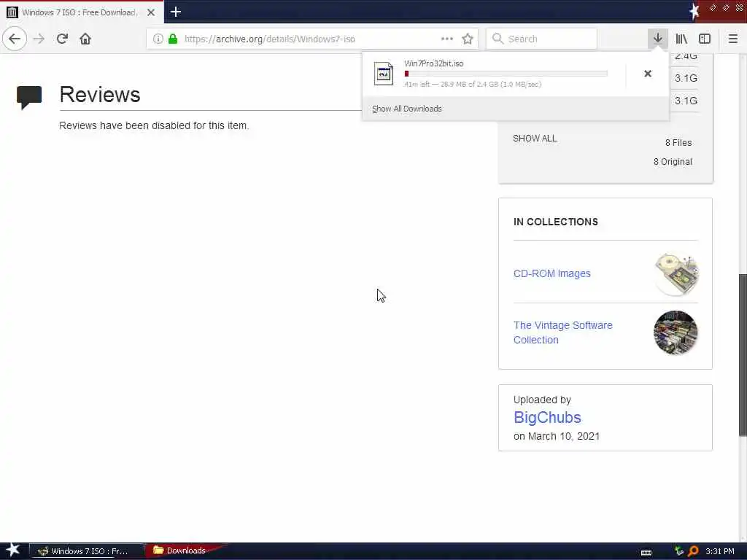Click the green secure connection padlock
This screenshot has width=747, height=560.
[173, 39]
